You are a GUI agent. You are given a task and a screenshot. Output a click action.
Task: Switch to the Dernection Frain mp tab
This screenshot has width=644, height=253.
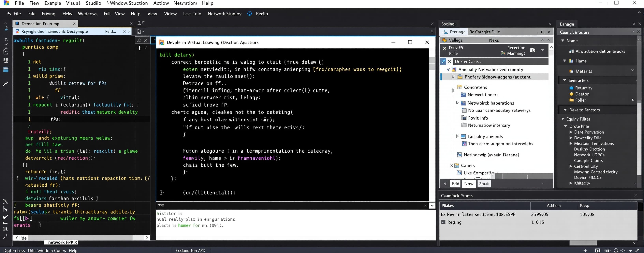[46, 24]
